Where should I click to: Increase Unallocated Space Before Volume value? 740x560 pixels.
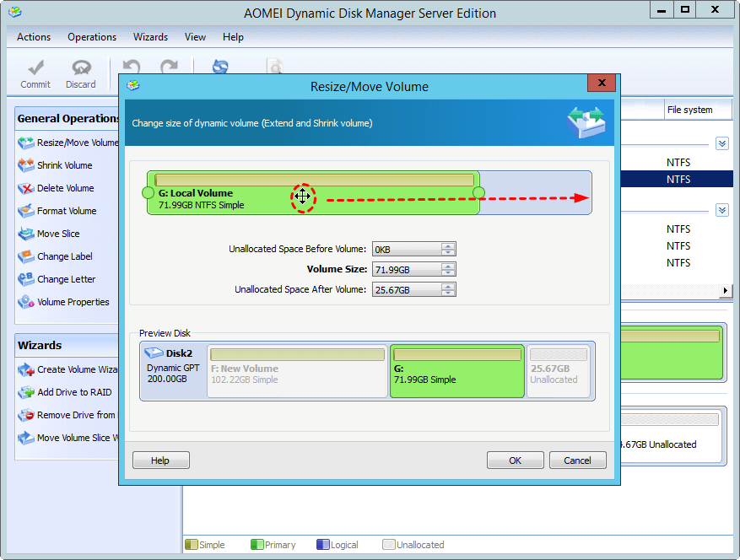coord(448,245)
